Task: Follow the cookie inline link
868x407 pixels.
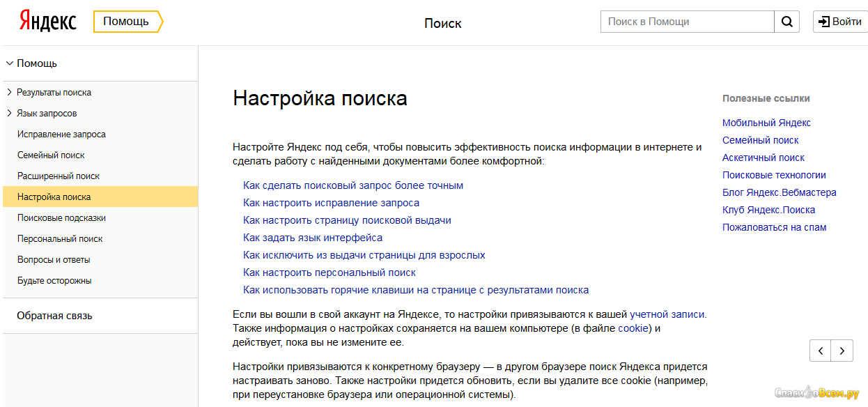Action: [633, 328]
